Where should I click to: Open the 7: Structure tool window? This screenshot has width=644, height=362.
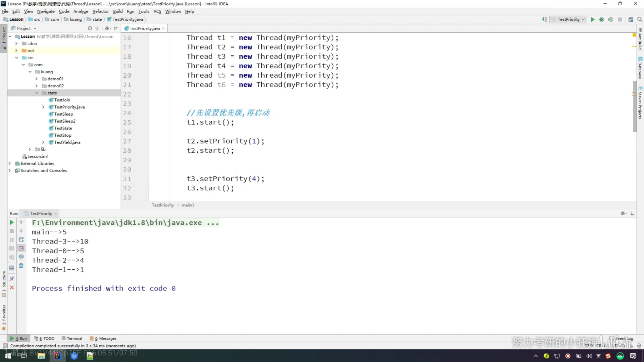pyautogui.click(x=4, y=284)
